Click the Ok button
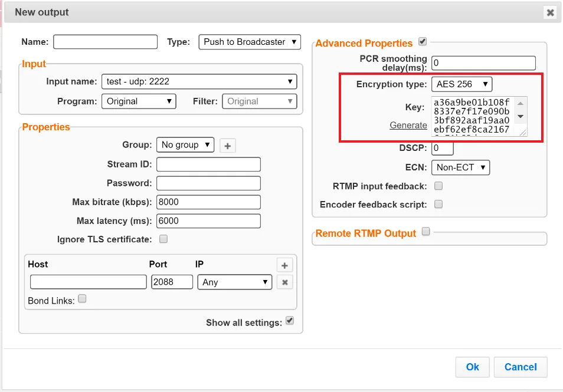The height and width of the screenshot is (392, 563). tap(473, 367)
